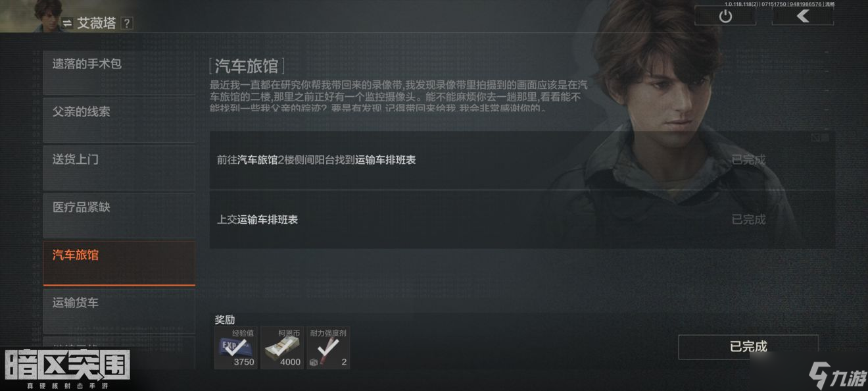Click the swap character arrows icon
The image size is (868, 391).
tap(67, 24)
